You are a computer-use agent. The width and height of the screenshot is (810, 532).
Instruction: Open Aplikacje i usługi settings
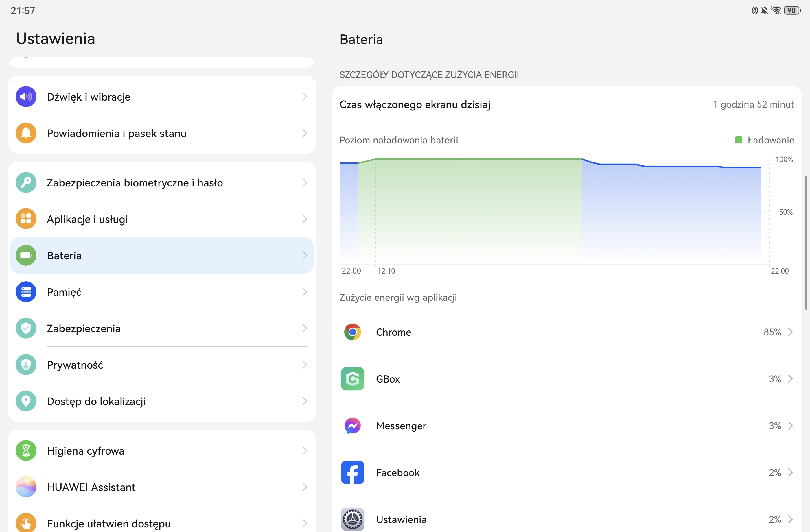[x=162, y=219]
